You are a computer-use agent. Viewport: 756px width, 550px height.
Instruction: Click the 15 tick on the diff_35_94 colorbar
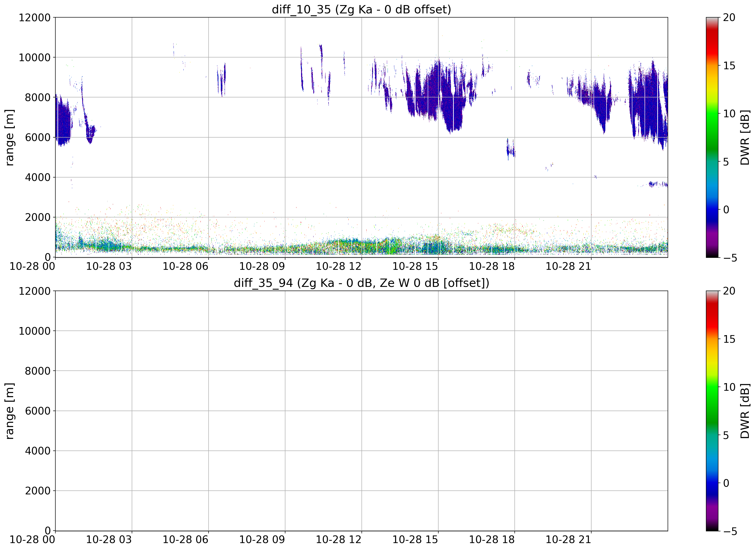click(x=729, y=339)
